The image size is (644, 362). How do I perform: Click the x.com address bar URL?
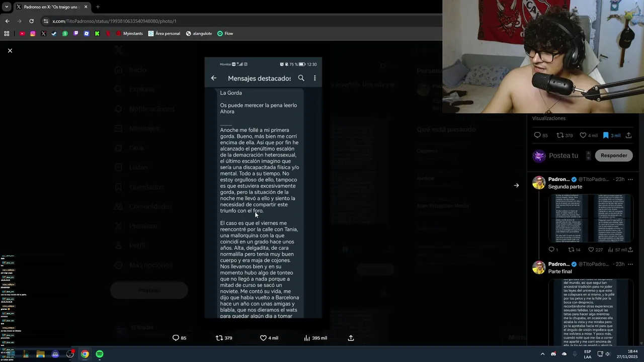coord(114,21)
